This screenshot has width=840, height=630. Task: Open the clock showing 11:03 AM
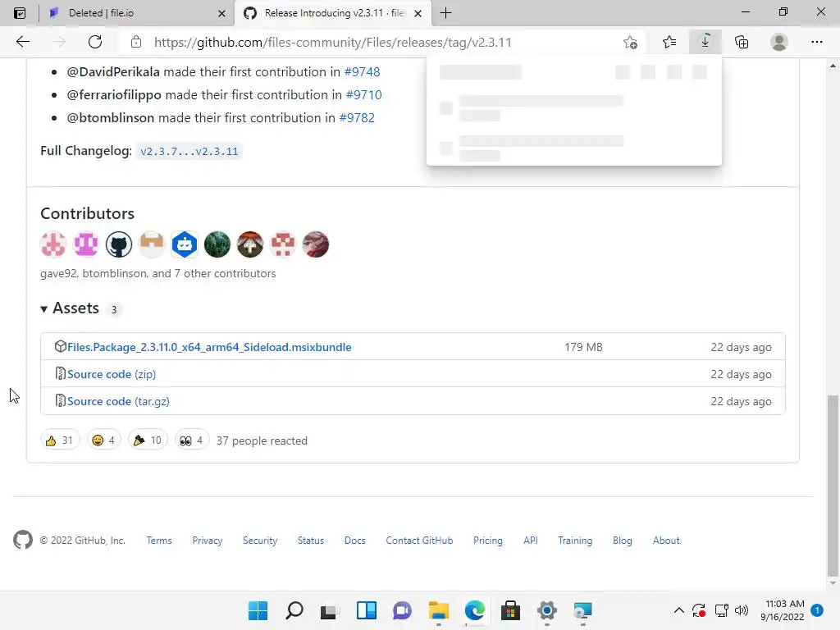tap(782, 610)
